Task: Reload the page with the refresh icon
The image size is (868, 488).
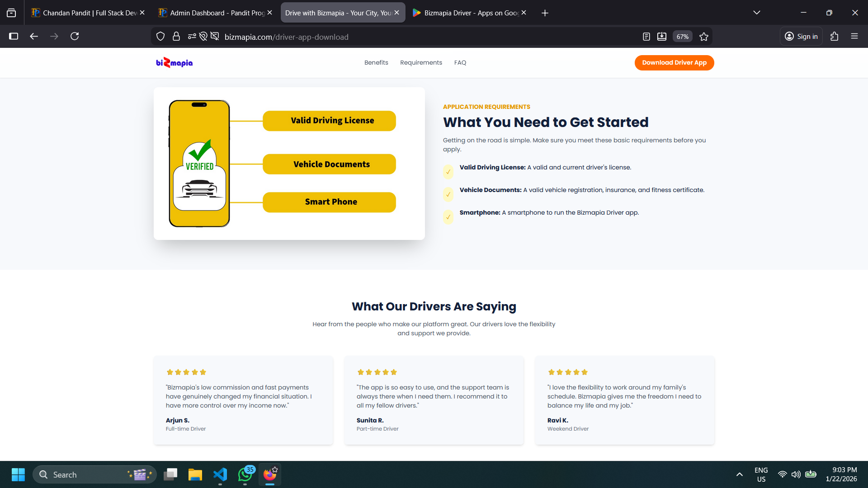Action: (75, 36)
